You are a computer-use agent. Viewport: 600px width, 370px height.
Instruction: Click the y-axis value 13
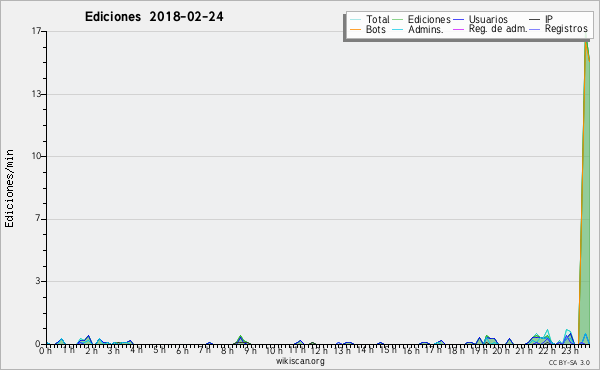click(x=36, y=94)
